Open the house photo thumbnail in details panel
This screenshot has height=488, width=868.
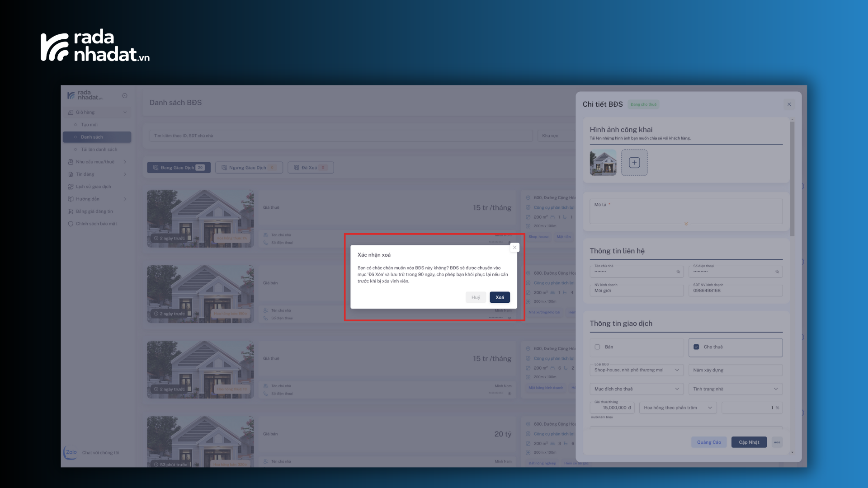603,163
